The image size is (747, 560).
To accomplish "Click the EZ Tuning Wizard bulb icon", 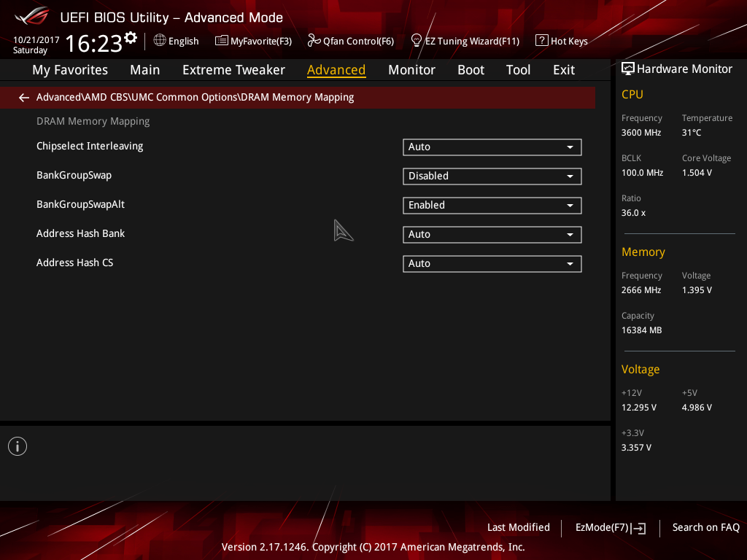I will coord(417,41).
